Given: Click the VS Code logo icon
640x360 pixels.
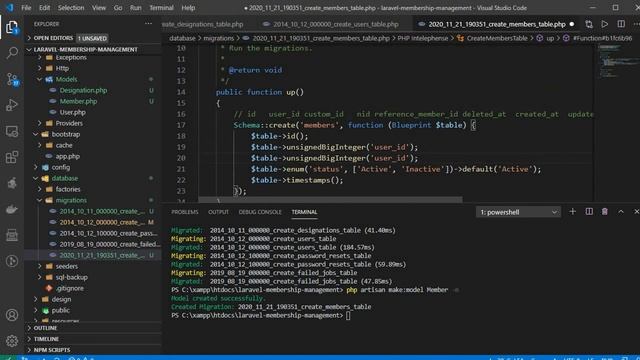Looking at the screenshot, I should [9, 8].
